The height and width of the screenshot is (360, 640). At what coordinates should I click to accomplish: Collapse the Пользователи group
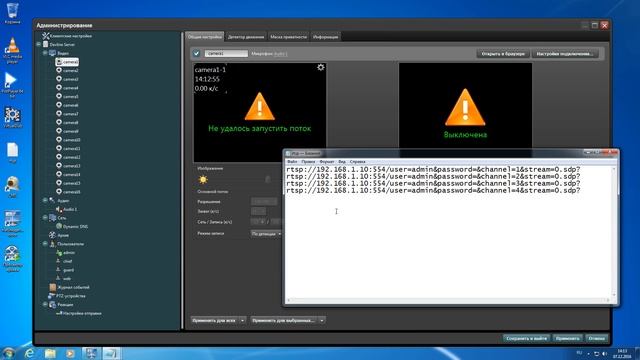pyautogui.click(x=45, y=244)
